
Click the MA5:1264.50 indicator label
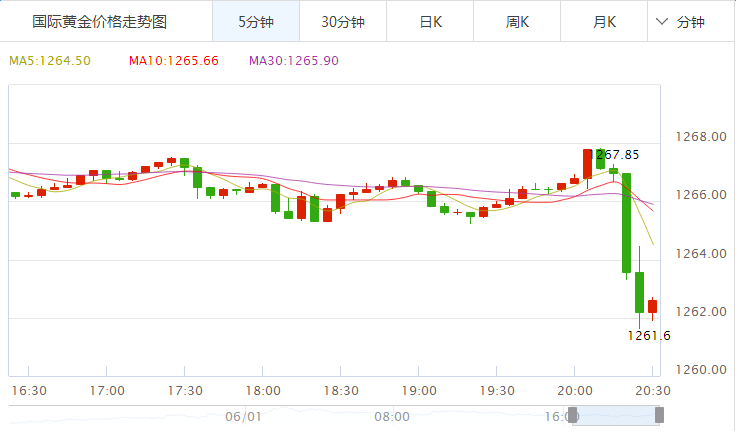[50, 61]
